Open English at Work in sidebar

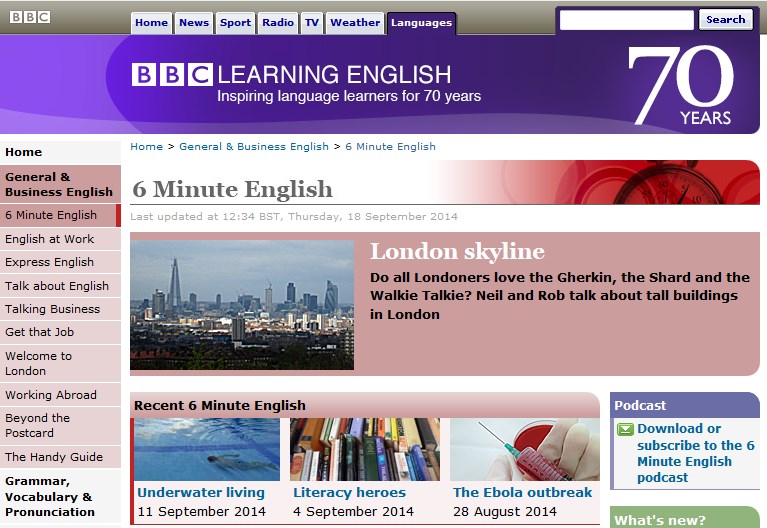pyautogui.click(x=60, y=239)
